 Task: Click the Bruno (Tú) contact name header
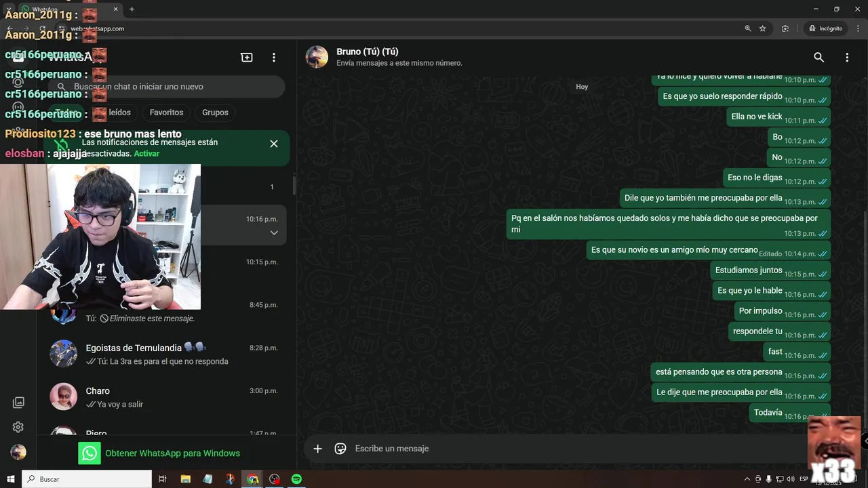pos(367,52)
